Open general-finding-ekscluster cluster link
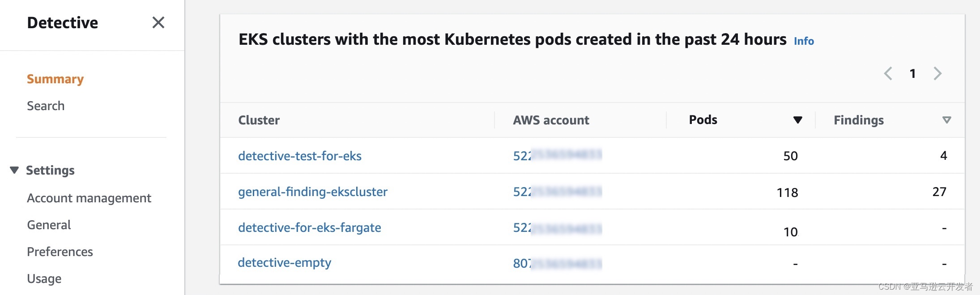 pyautogui.click(x=313, y=192)
